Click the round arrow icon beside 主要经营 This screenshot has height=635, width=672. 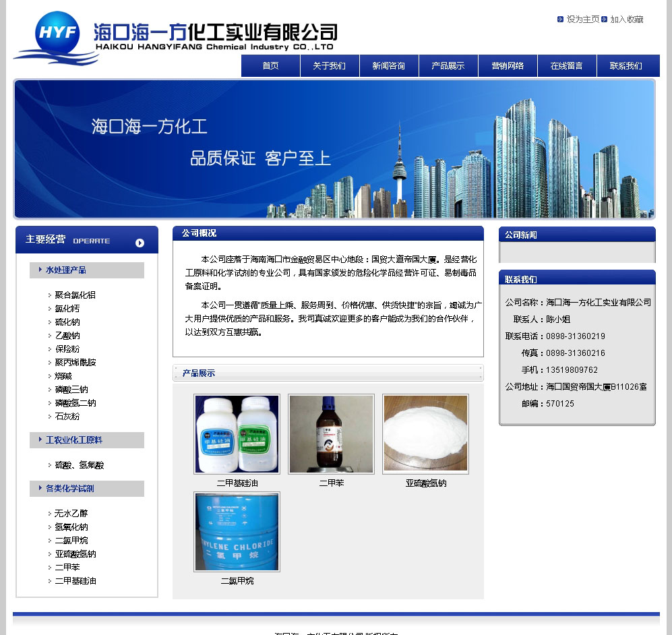coord(140,243)
